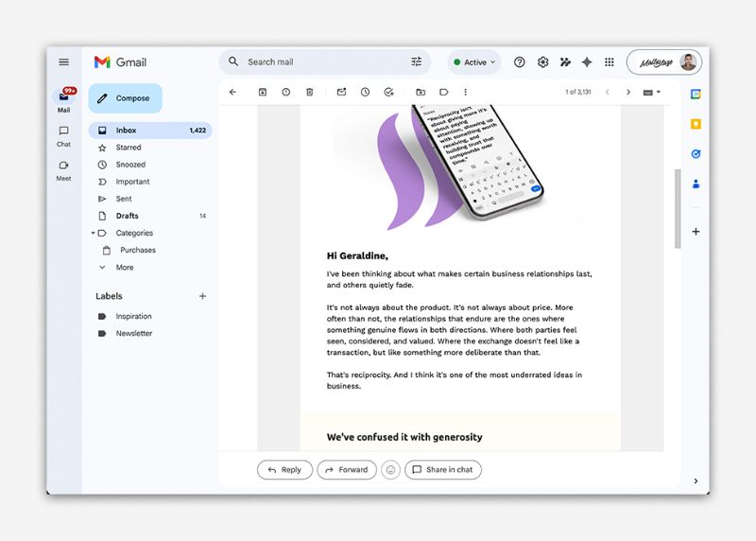The height and width of the screenshot is (541, 756).
Task: Click the Search mail field
Action: pos(321,62)
